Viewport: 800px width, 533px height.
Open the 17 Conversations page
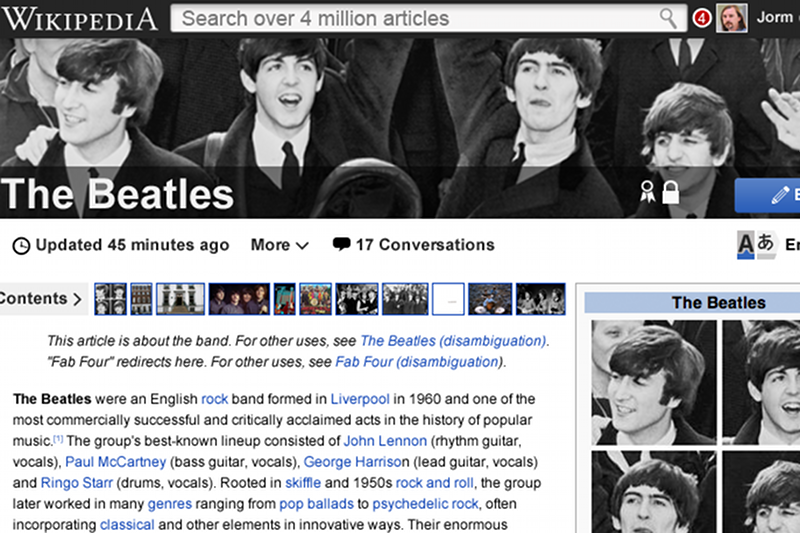point(424,245)
